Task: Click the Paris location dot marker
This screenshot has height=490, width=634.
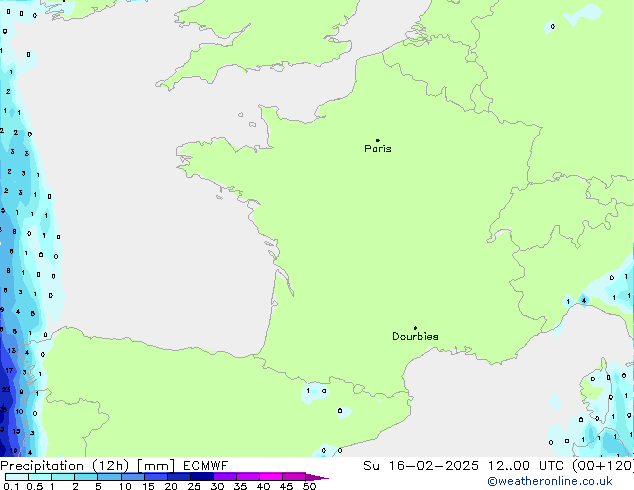Action: 378,140
